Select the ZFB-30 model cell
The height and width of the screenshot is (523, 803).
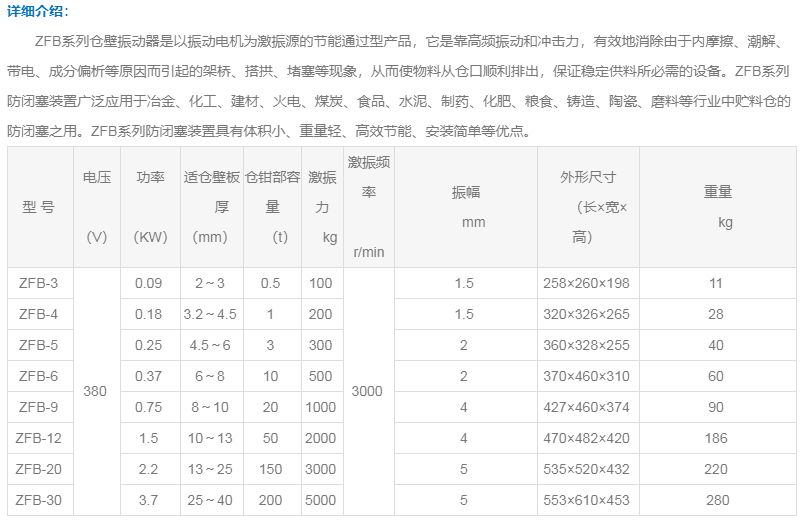pyautogui.click(x=39, y=500)
